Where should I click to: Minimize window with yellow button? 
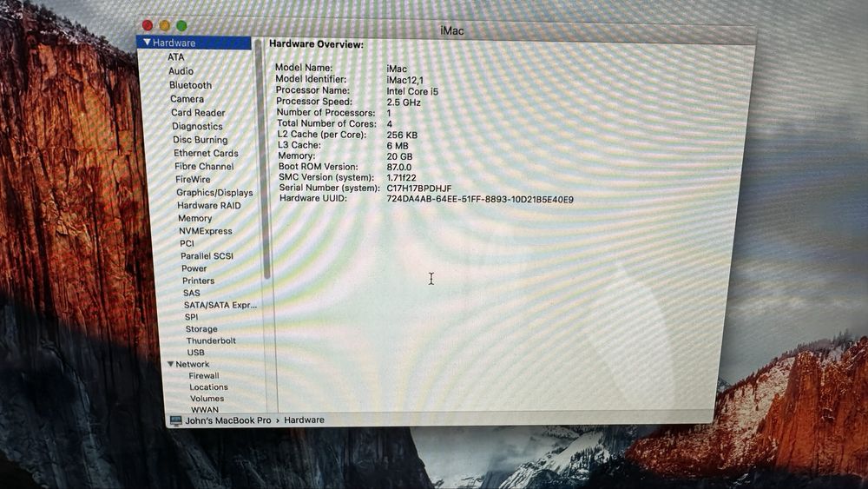click(x=164, y=25)
